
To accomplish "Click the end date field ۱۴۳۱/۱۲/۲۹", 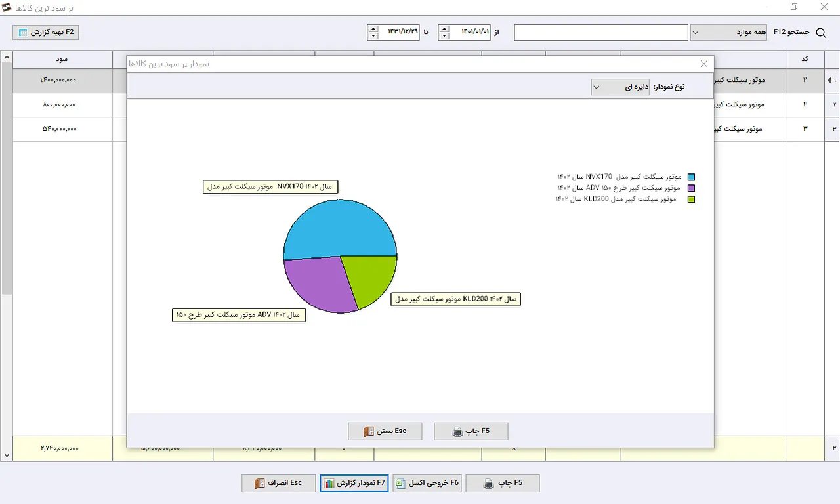I will (x=399, y=32).
